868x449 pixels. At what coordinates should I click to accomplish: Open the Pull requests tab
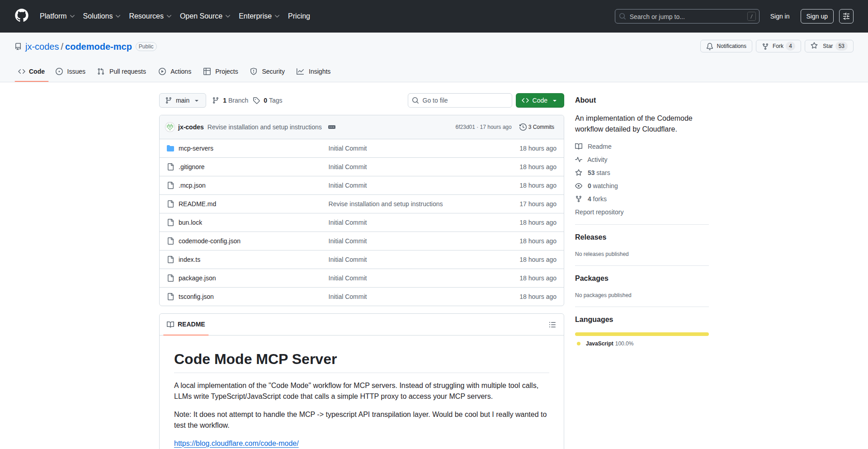pos(122,71)
